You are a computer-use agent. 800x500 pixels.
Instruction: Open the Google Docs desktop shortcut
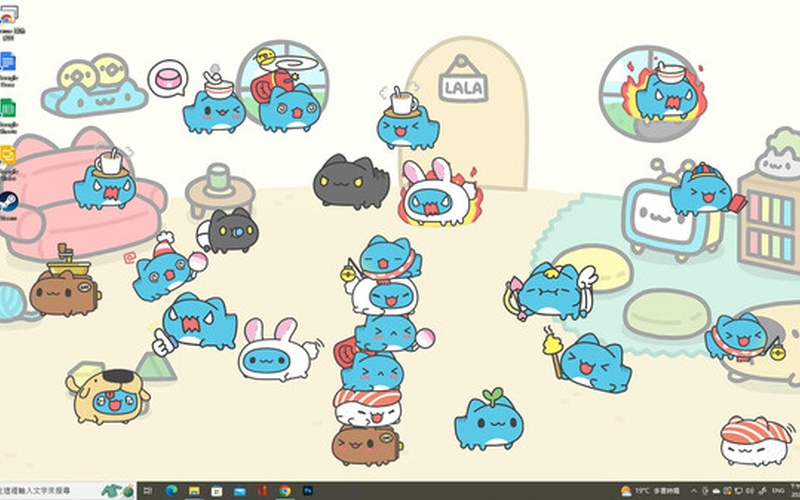[x=8, y=69]
